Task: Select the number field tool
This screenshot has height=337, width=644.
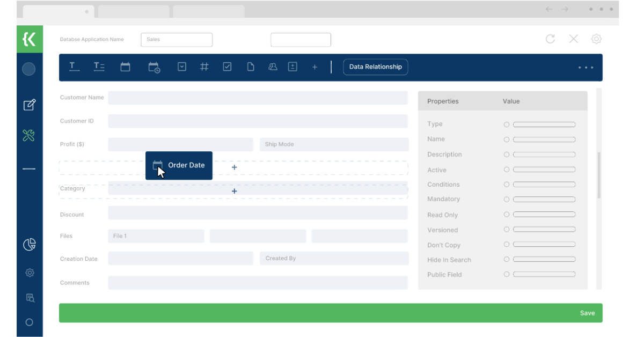Action: (204, 67)
